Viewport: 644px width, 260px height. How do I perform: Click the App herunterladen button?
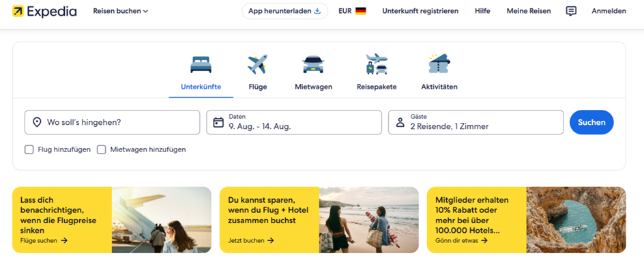tap(284, 11)
